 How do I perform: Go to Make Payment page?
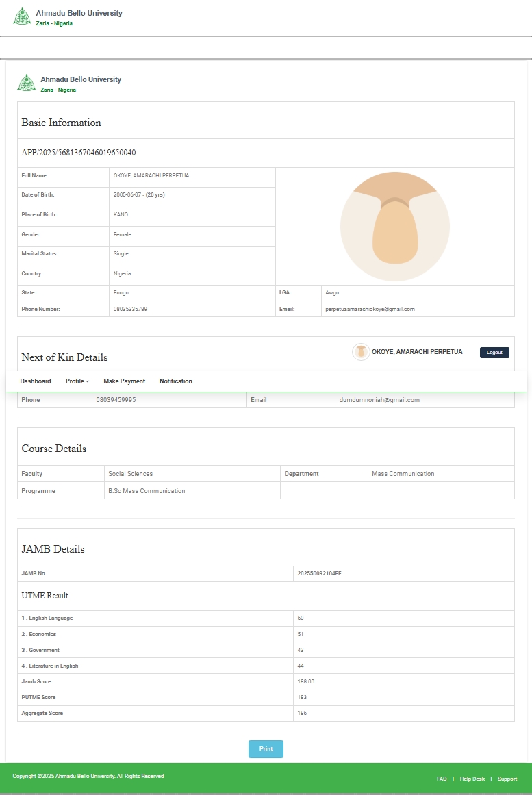pos(124,381)
